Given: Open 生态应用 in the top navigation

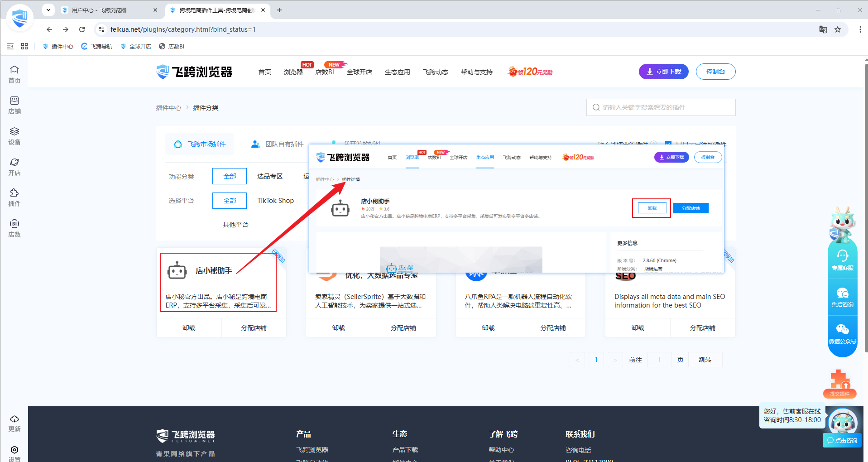Looking at the screenshot, I should coord(398,72).
